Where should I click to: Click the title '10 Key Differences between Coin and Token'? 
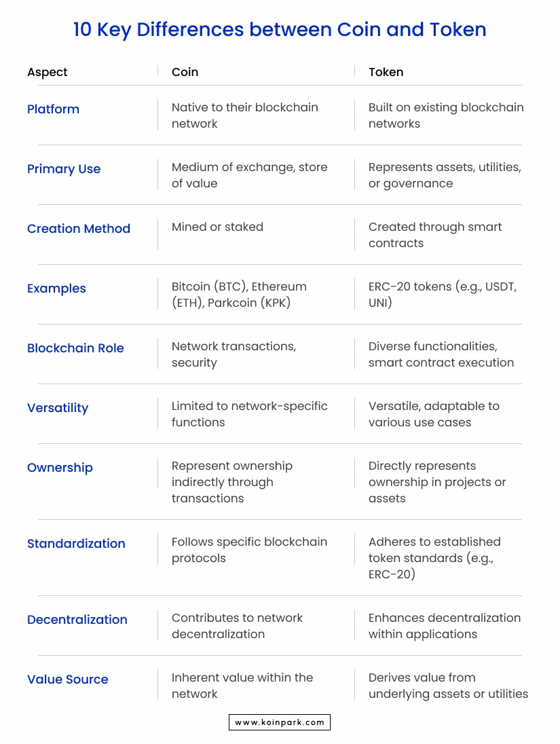coord(280,29)
